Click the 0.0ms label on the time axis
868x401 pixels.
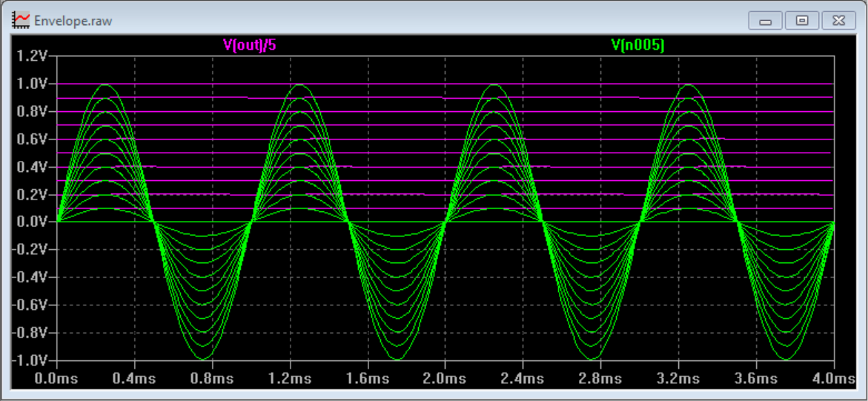pos(57,378)
